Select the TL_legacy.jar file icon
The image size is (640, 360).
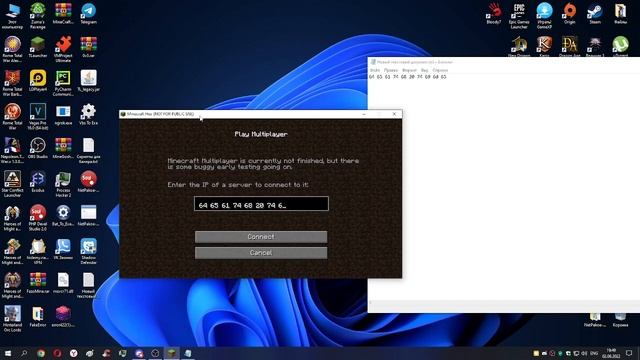pyautogui.click(x=89, y=81)
